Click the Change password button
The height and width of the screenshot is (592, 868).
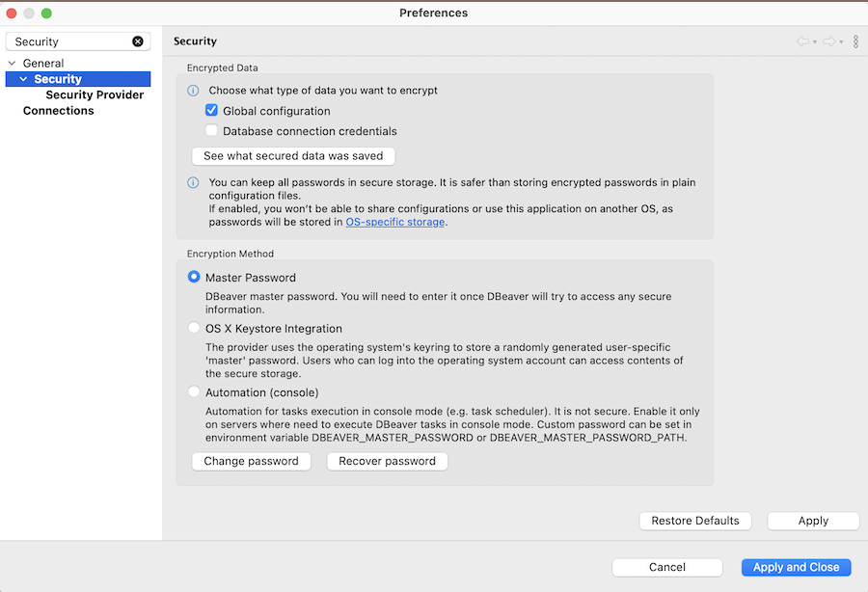click(x=251, y=461)
